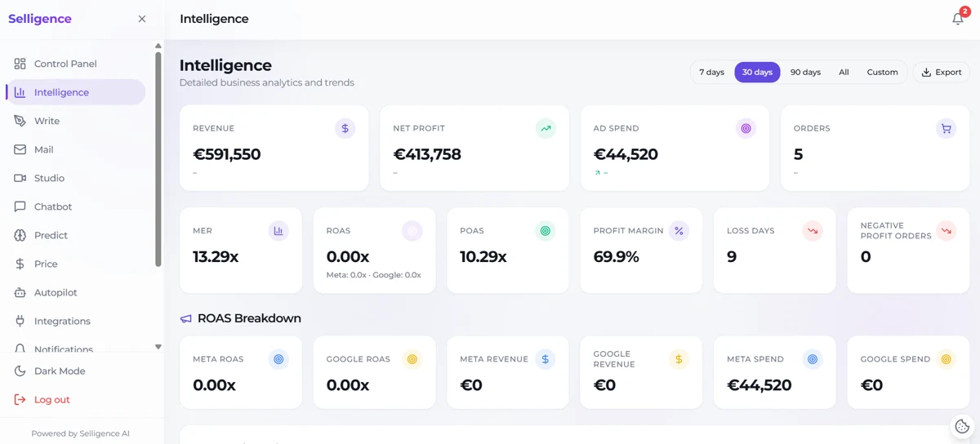980x444 pixels.
Task: Click Detailed business analytics and trends subtitle
Action: tap(267, 82)
